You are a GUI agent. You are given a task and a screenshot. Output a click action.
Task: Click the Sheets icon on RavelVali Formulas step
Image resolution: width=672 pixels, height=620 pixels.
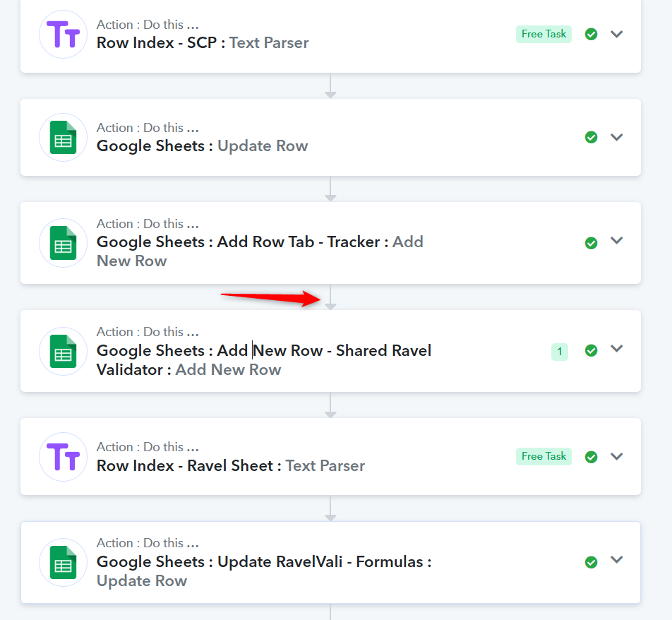pyautogui.click(x=63, y=562)
